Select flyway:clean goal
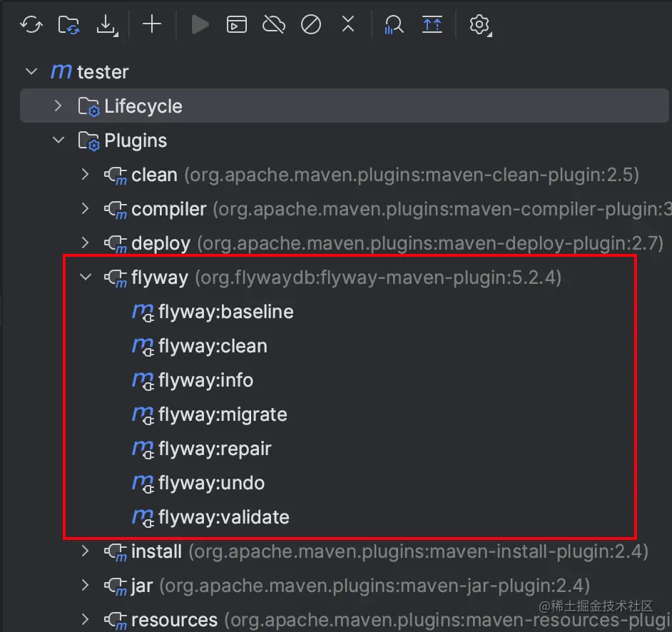The image size is (672, 632). [213, 346]
